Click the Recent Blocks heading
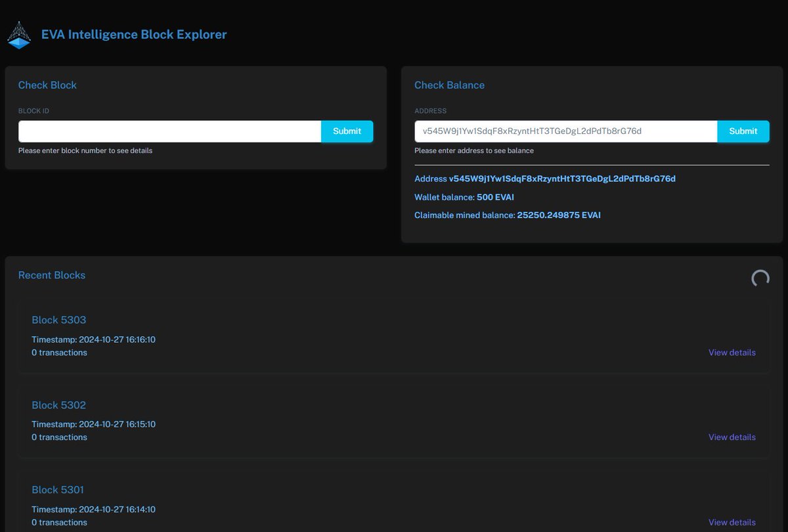788x532 pixels. click(52, 275)
